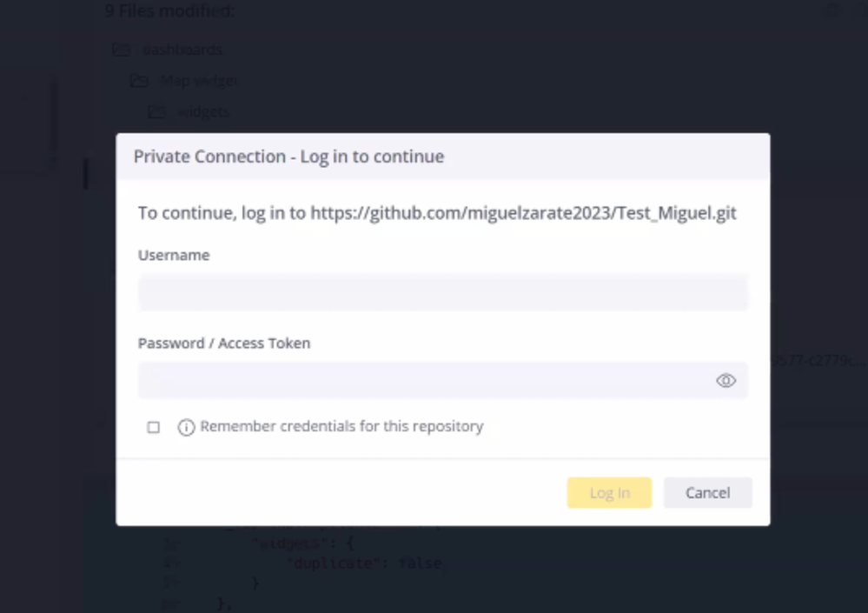868x613 pixels.
Task: Collapse the dashboards tree folder label
Action: (182, 50)
